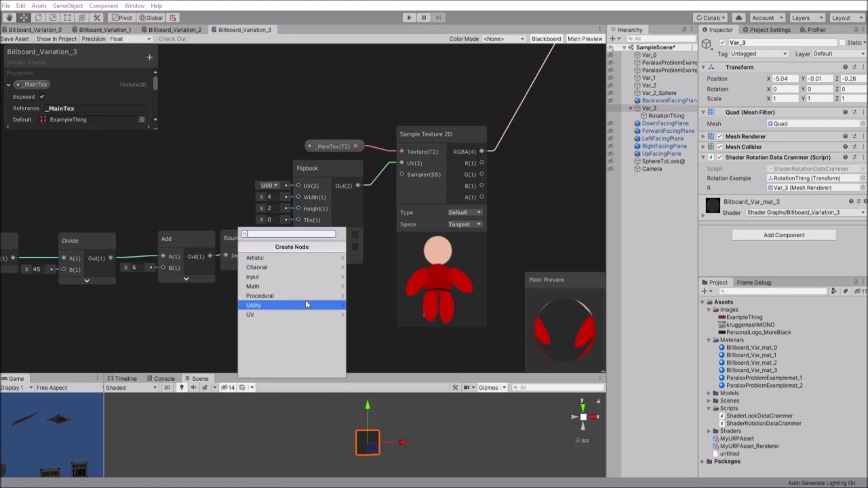Select the Move tool in the toolbar
Image resolution: width=868 pixels, height=488 pixels.
pos(24,18)
